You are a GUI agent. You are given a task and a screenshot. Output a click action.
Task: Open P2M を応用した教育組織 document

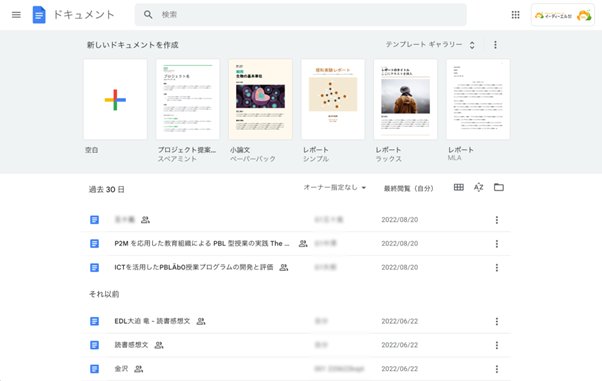point(202,244)
